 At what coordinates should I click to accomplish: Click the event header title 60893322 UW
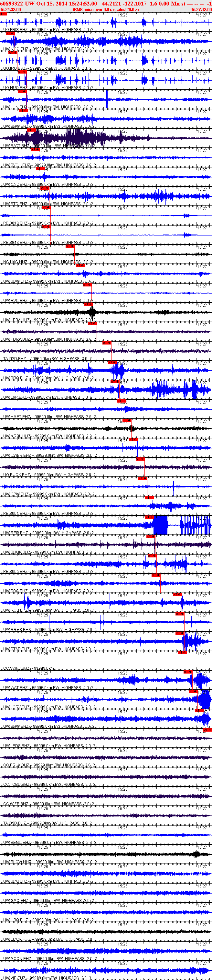pos(17,4)
